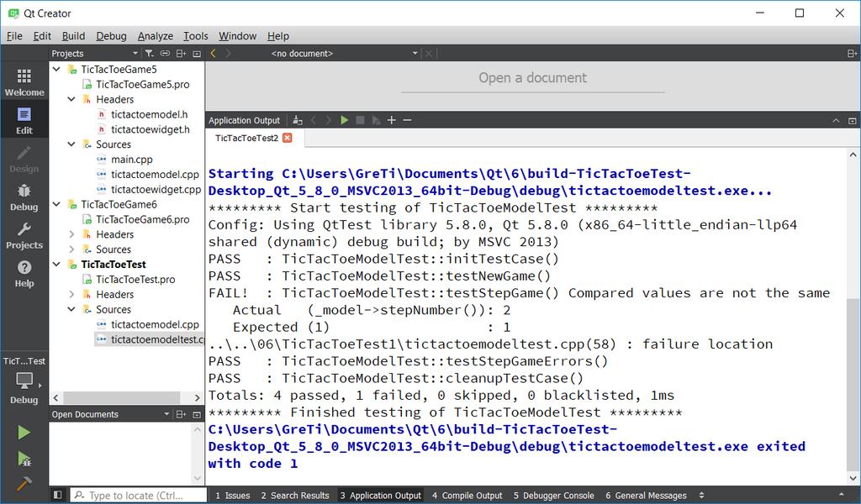Screen dimensions: 861x504
Task: Select tictactoemodel.h in the project tree
Action: point(150,114)
